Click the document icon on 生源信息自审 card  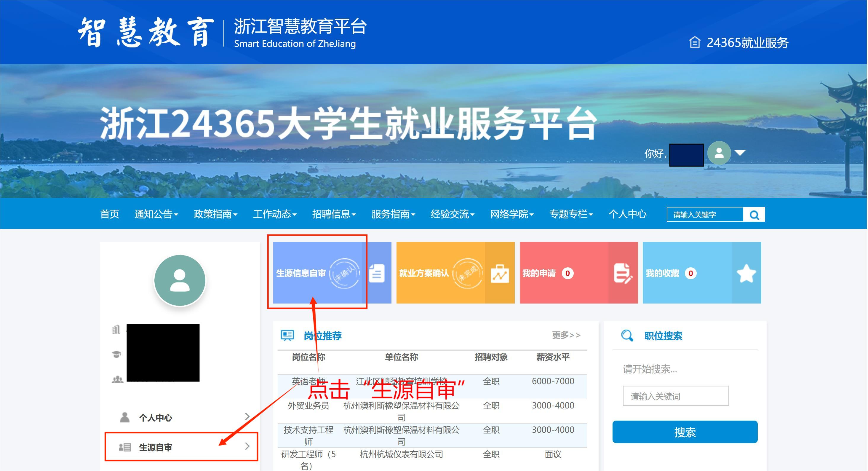[x=377, y=273]
